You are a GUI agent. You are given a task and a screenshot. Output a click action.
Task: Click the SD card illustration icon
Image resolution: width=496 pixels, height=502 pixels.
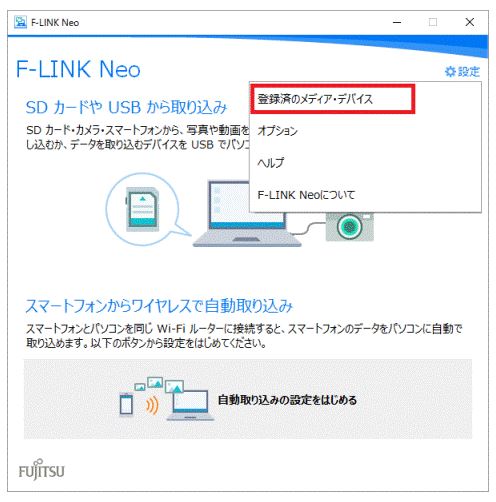[x=142, y=209]
